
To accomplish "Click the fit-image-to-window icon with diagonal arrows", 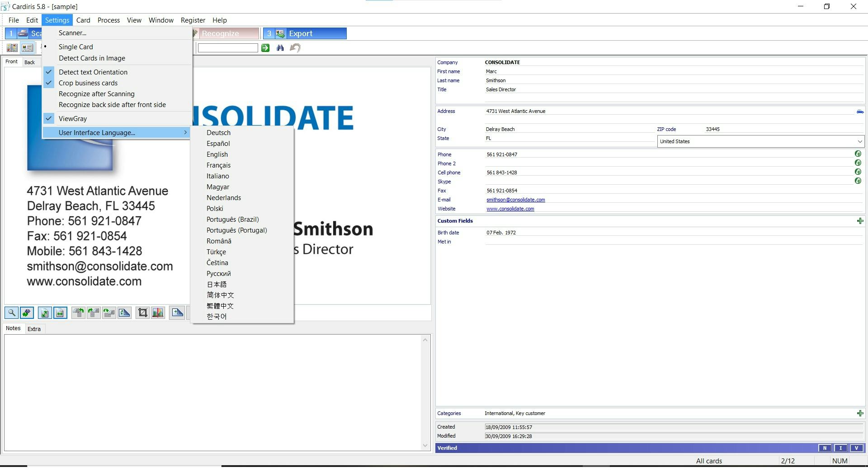I will [44, 313].
